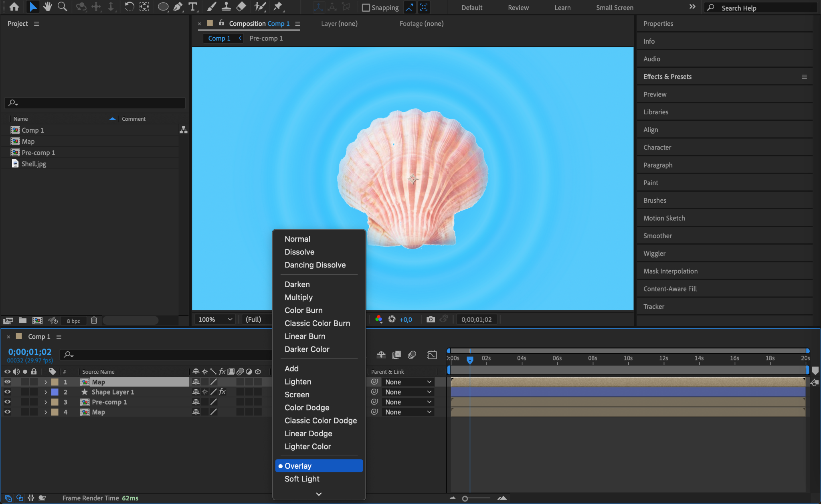Click the trash delete icon in Project panel
The height and width of the screenshot is (504, 821).
tap(94, 320)
